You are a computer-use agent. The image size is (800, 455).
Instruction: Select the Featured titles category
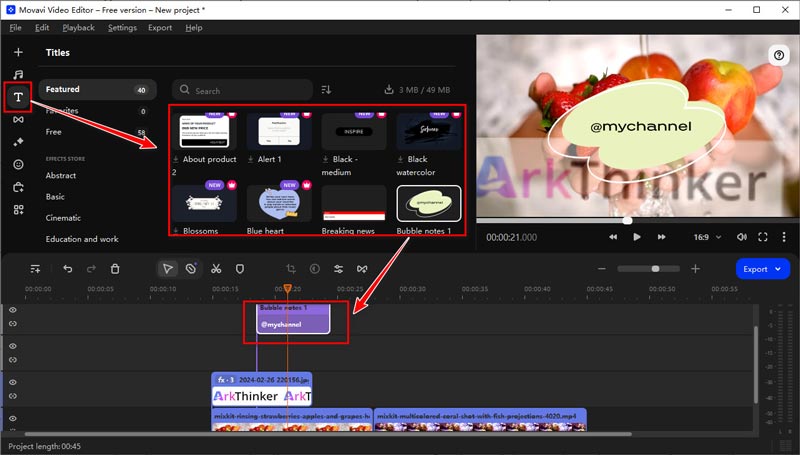[97, 89]
